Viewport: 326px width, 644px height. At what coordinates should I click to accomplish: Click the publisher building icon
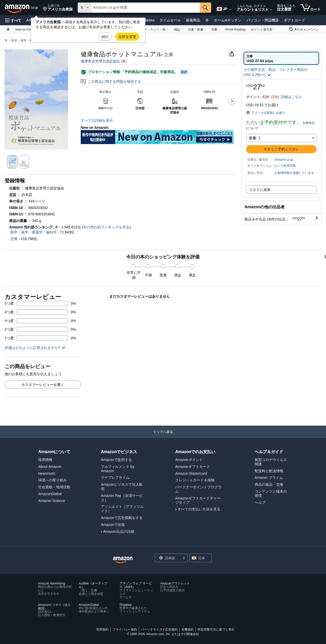point(175,101)
